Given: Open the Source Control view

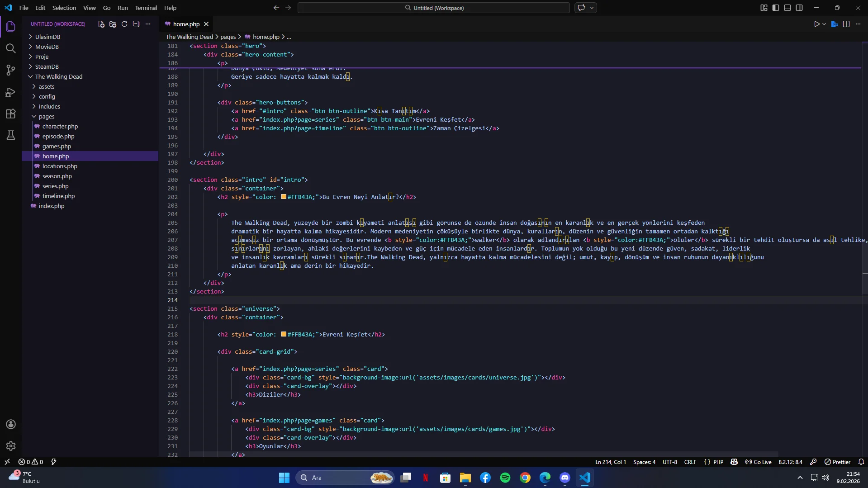Looking at the screenshot, I should (x=11, y=70).
